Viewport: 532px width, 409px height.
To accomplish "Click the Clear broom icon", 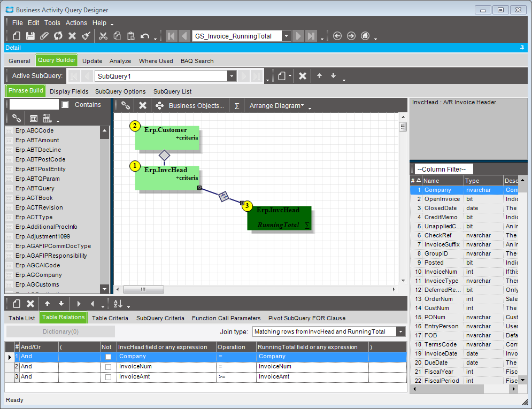I will tap(86, 36).
